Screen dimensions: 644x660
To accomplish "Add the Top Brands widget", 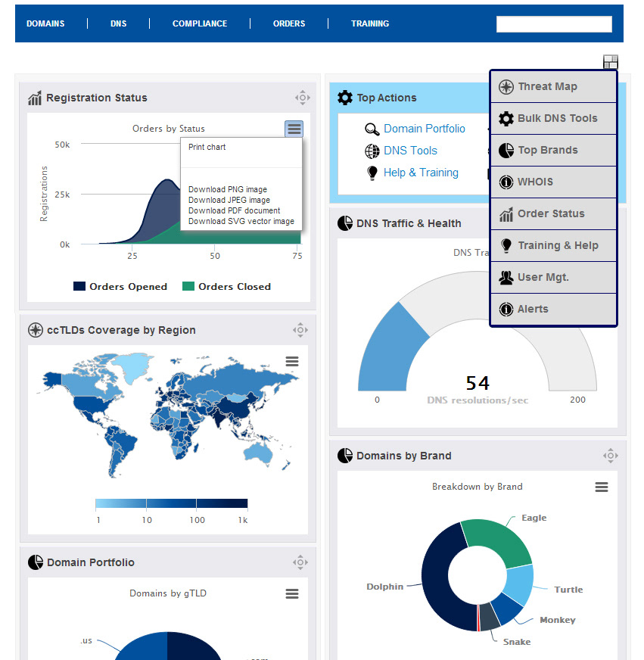I will point(553,151).
